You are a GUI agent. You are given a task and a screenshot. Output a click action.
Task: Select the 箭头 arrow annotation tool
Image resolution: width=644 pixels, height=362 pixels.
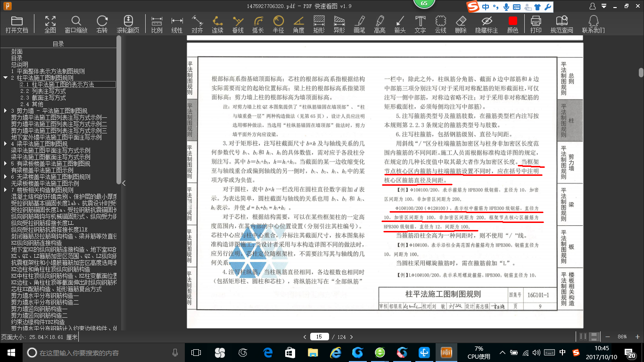400,25
